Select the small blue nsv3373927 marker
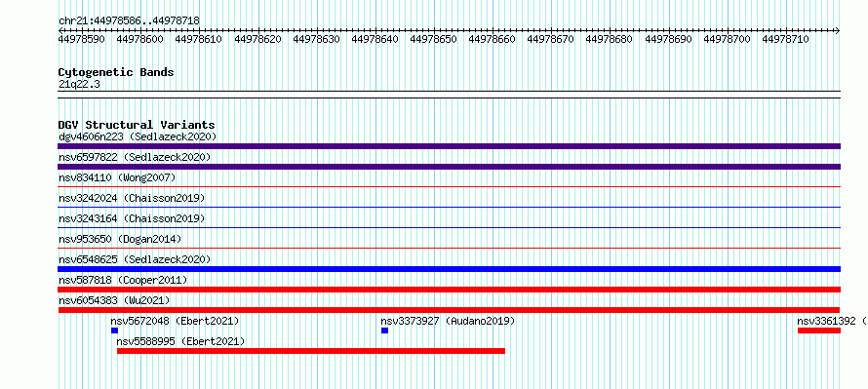 (384, 331)
